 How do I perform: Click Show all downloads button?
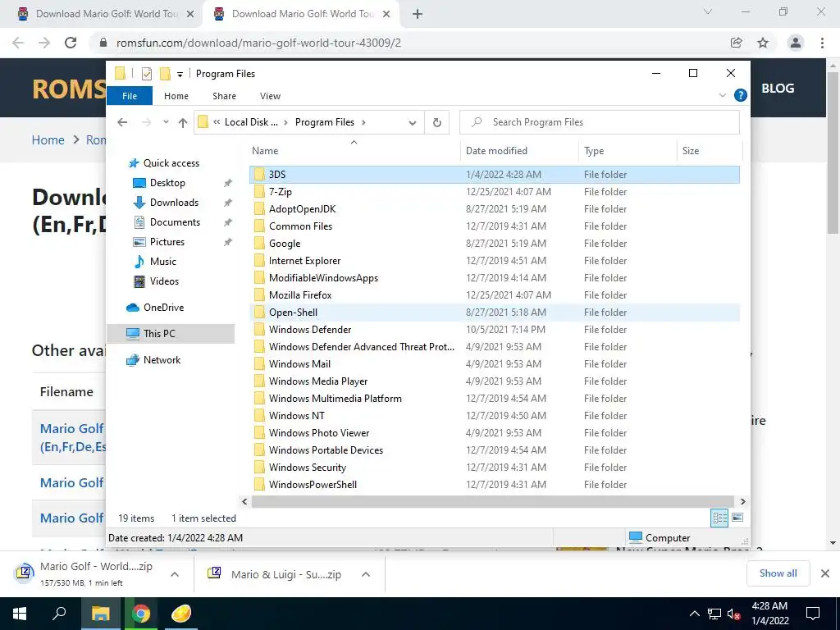click(x=778, y=573)
